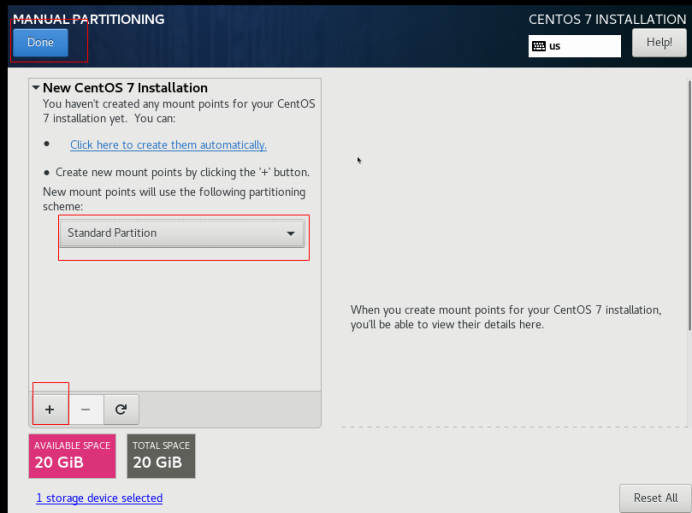The width and height of the screenshot is (692, 513).
Task: Click the blue Done button
Action: tap(41, 43)
